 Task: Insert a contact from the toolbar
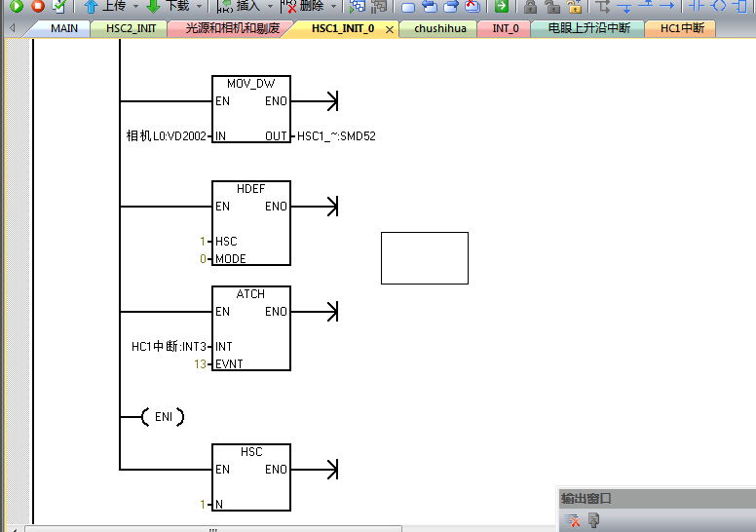[698, 6]
